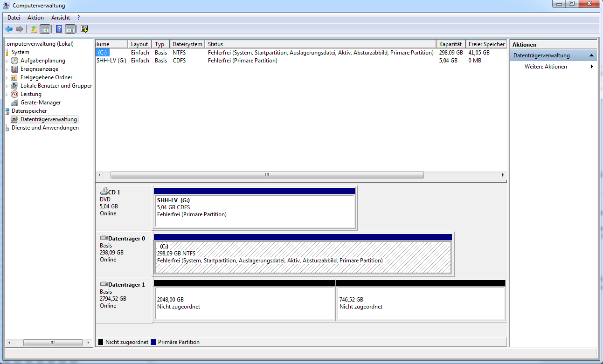Select the Freigegebene Ordner icon
603x364 pixels.
tap(15, 77)
